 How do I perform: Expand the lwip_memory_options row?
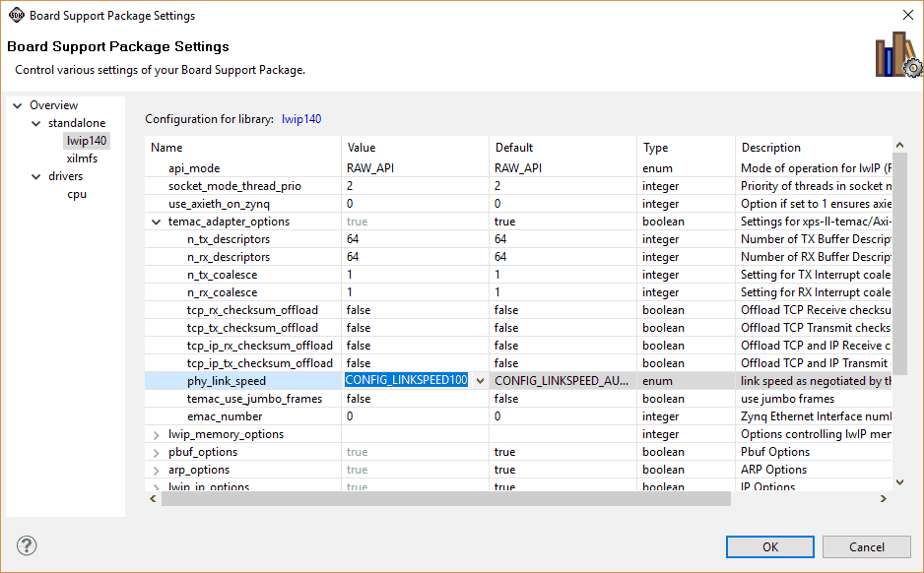(157, 434)
